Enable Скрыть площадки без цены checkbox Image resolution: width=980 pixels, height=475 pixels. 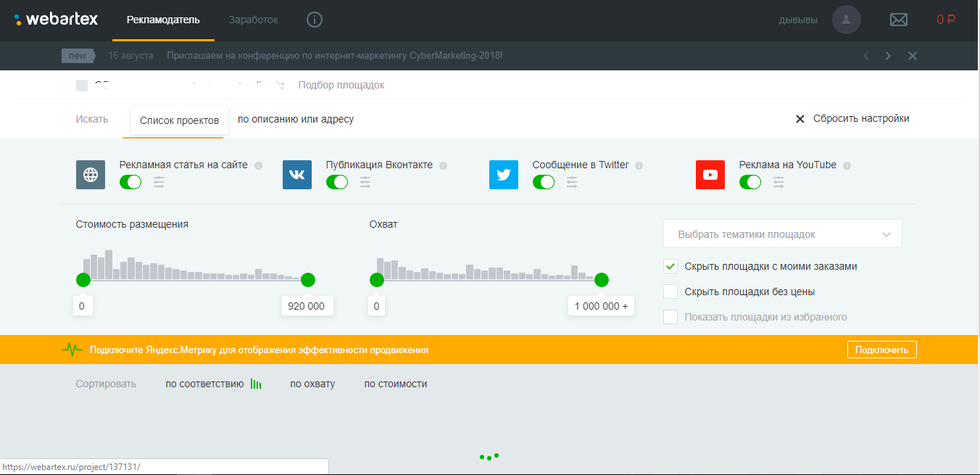click(x=670, y=292)
